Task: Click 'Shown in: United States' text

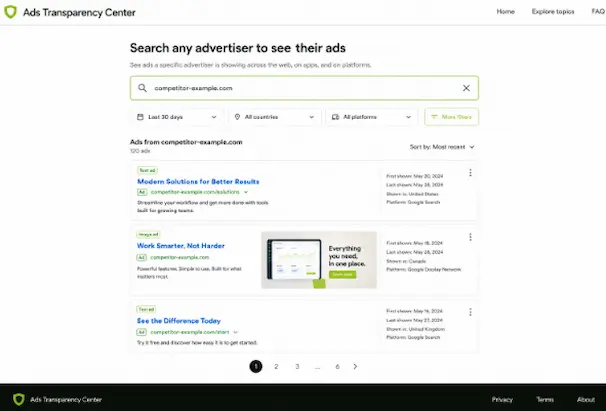Action: [412, 194]
